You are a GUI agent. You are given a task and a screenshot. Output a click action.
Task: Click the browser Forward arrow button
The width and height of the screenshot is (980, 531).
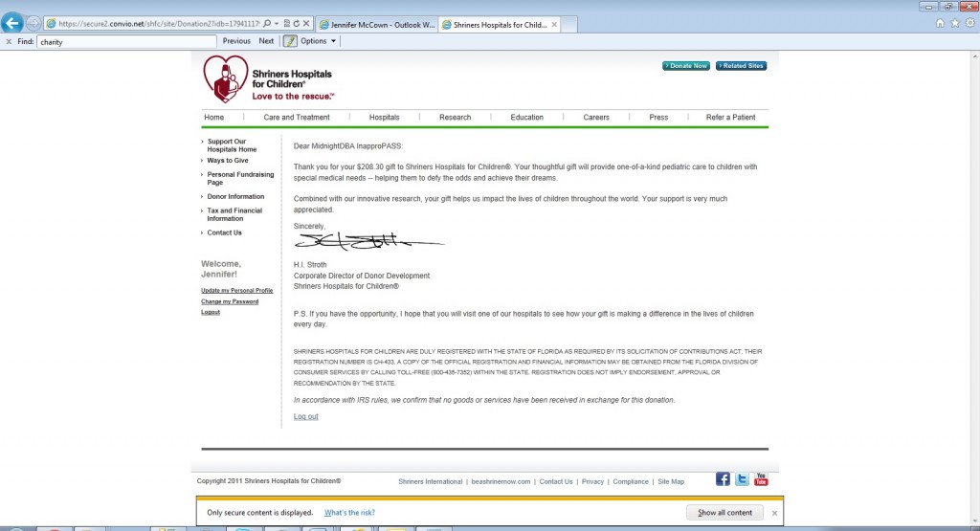[x=33, y=24]
